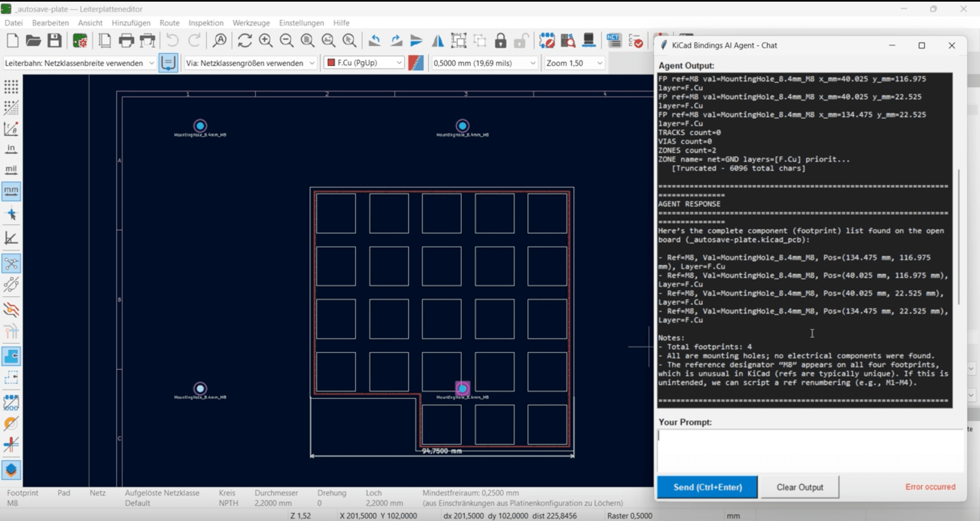Click the Find magnifier icon
Screen dimensions: 980x521
click(219, 40)
